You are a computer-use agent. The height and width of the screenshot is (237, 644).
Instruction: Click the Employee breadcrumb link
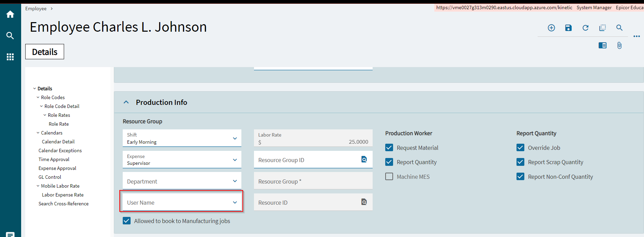click(36, 9)
